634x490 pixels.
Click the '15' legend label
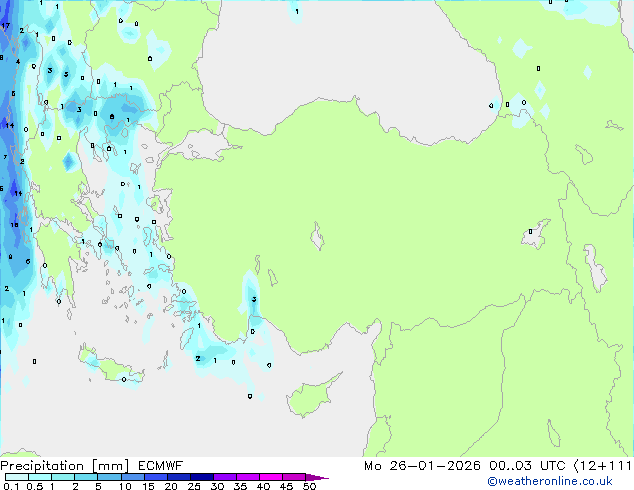point(148,486)
